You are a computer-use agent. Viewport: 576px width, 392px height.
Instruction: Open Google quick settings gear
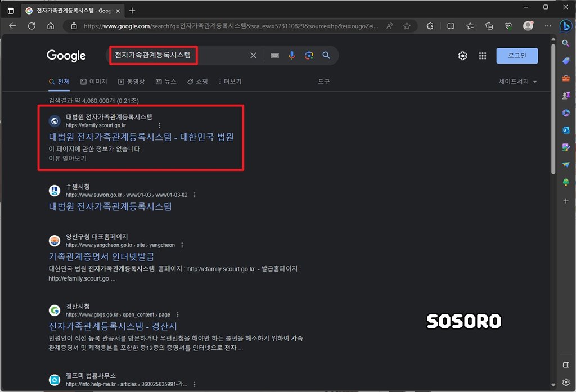click(x=462, y=56)
